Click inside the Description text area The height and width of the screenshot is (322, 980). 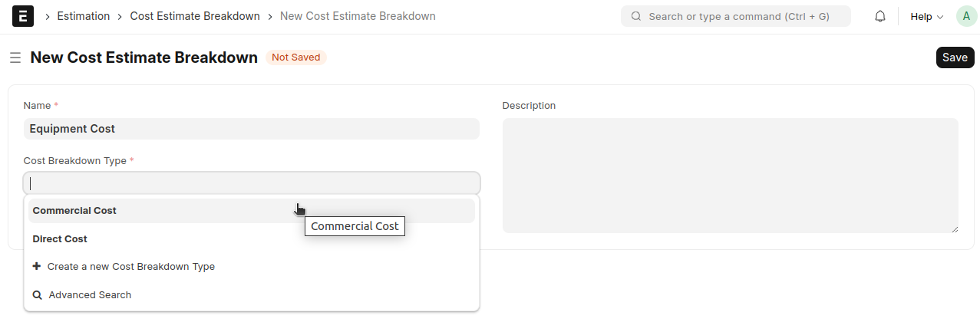730,176
